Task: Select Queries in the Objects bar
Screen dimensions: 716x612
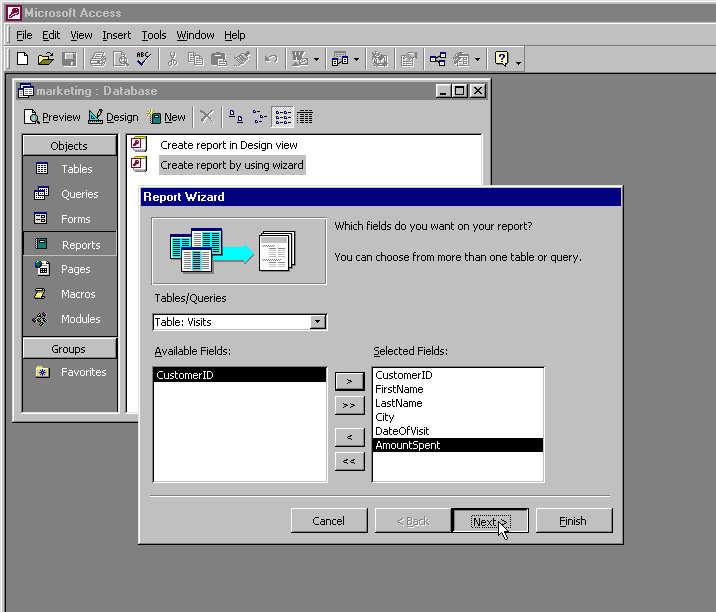Action: [x=70, y=194]
